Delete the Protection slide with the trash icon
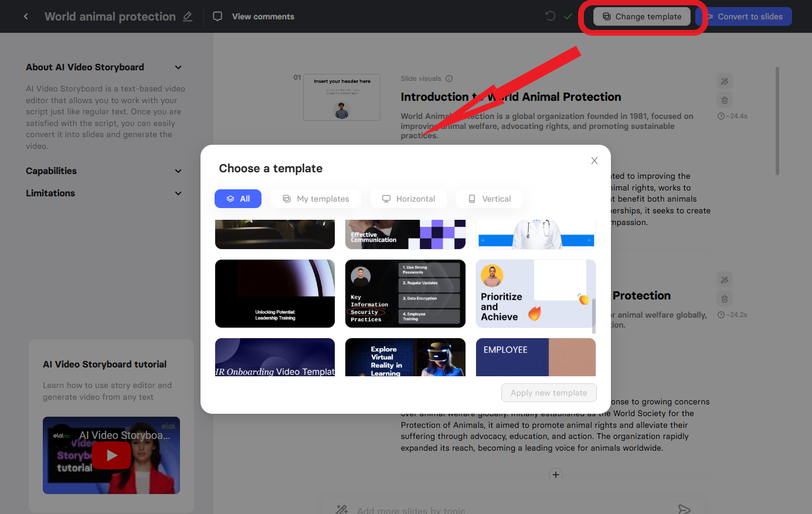The width and height of the screenshot is (812, 514). pyautogui.click(x=725, y=299)
